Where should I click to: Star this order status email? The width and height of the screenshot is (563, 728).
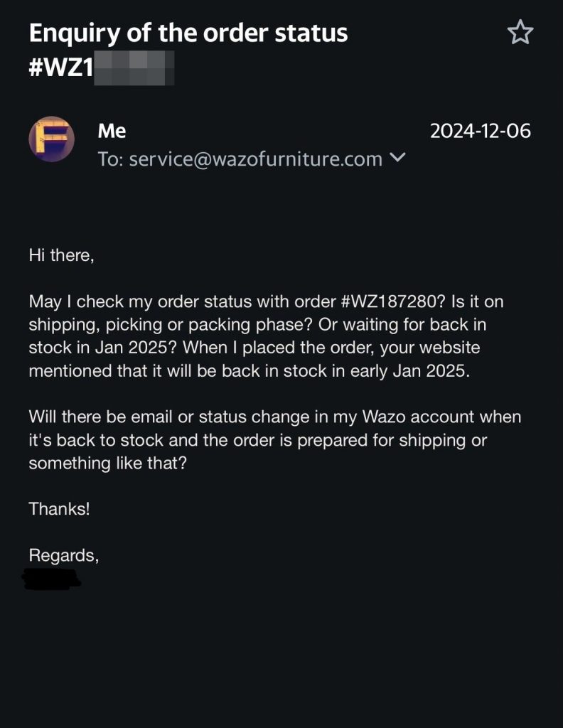click(520, 33)
